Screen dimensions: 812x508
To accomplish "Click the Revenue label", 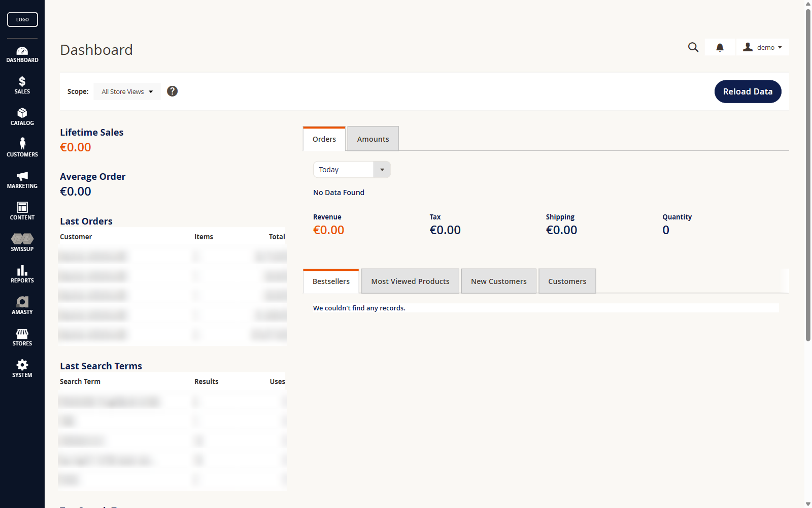I will click(327, 217).
